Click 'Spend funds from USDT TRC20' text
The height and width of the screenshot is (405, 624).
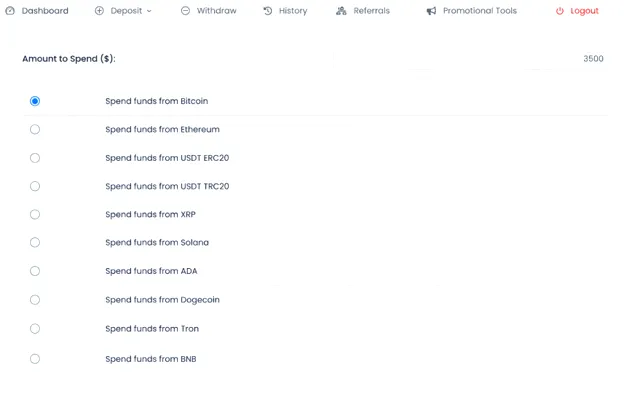pyautogui.click(x=167, y=186)
